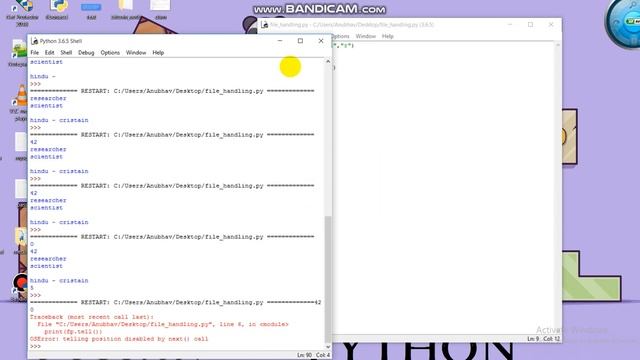The width and height of the screenshot is (640, 360).
Task: Open the Help menu in Python Shell
Action: pyautogui.click(x=158, y=53)
